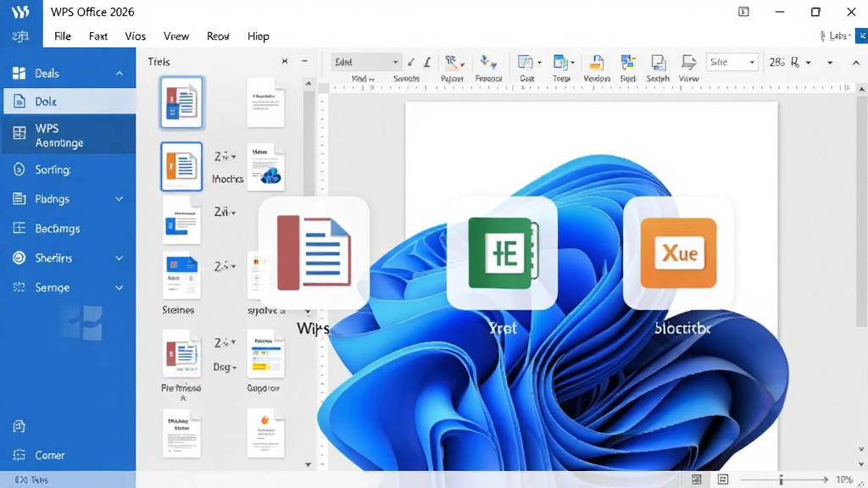
Task: Click the 10% zoom level
Action: [x=844, y=480]
